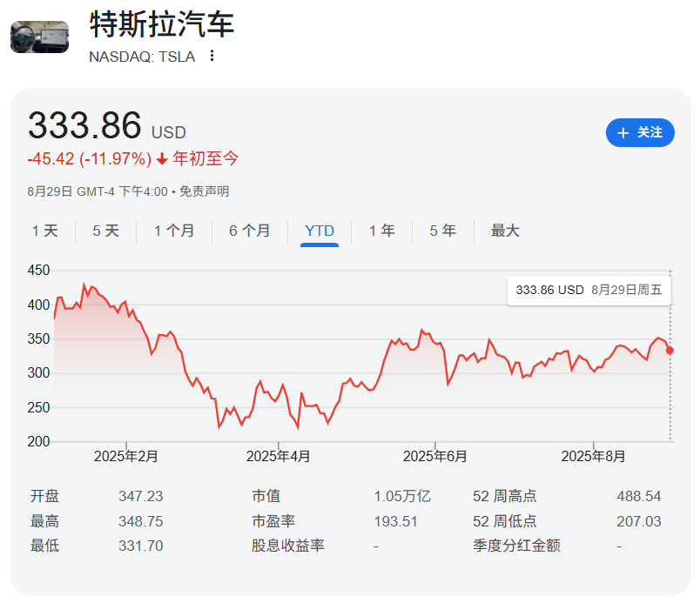Open the three-dot more options menu

212,57
